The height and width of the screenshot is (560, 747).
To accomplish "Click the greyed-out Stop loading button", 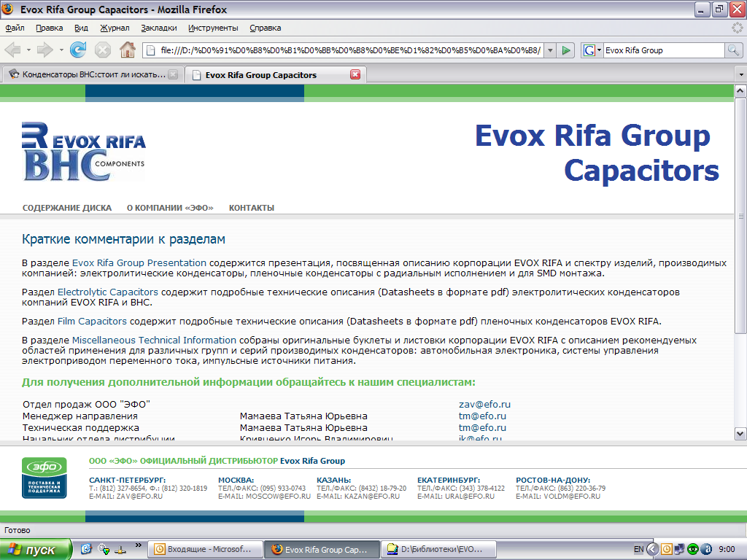I will 102,50.
